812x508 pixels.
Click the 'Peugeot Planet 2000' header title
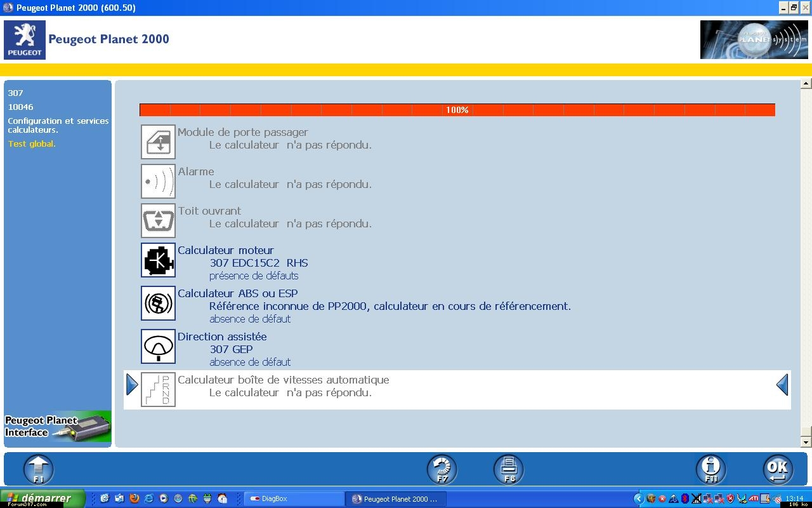click(108, 39)
